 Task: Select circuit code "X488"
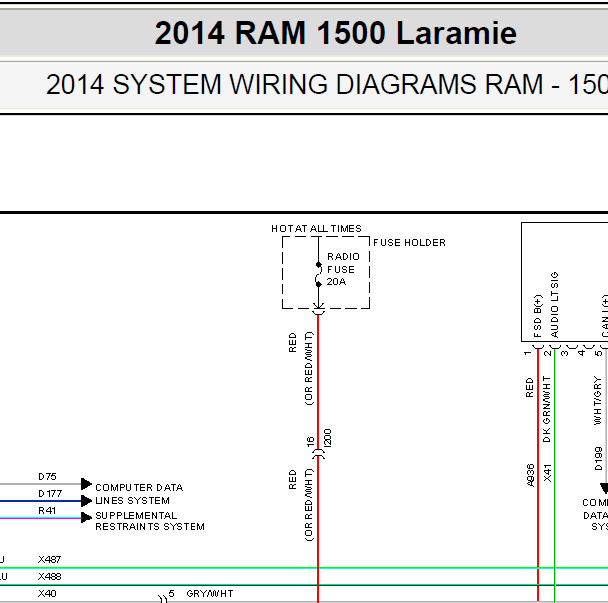(x=49, y=576)
